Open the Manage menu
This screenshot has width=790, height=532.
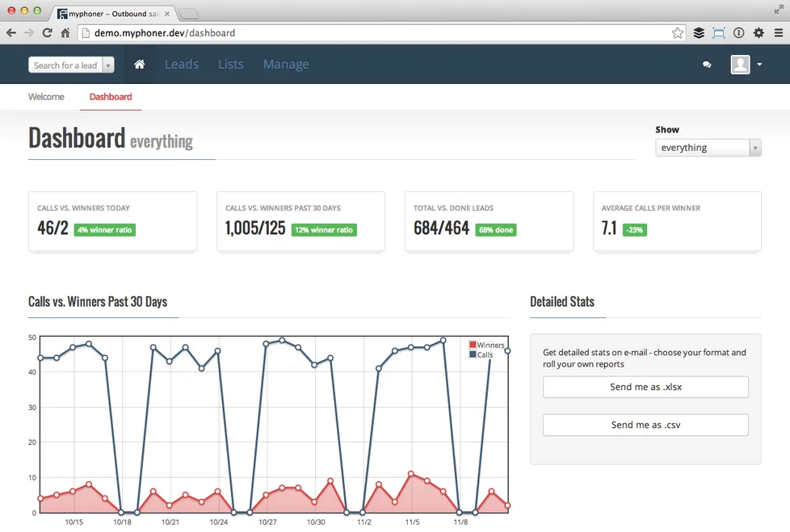286,65
